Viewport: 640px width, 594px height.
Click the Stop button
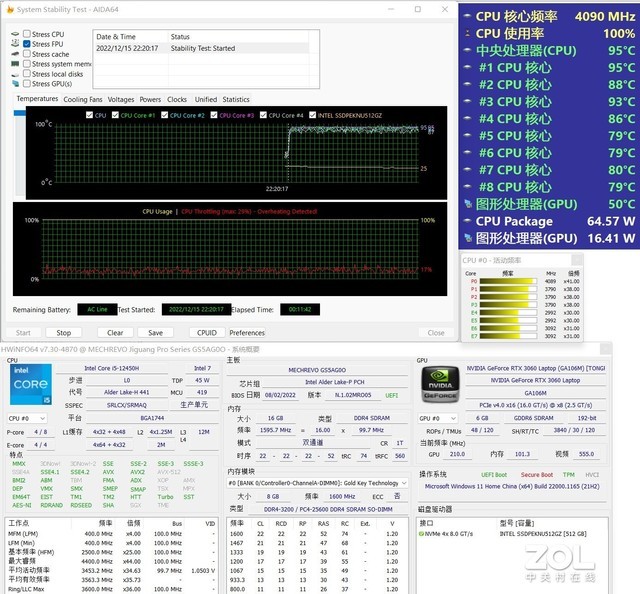coord(64,333)
